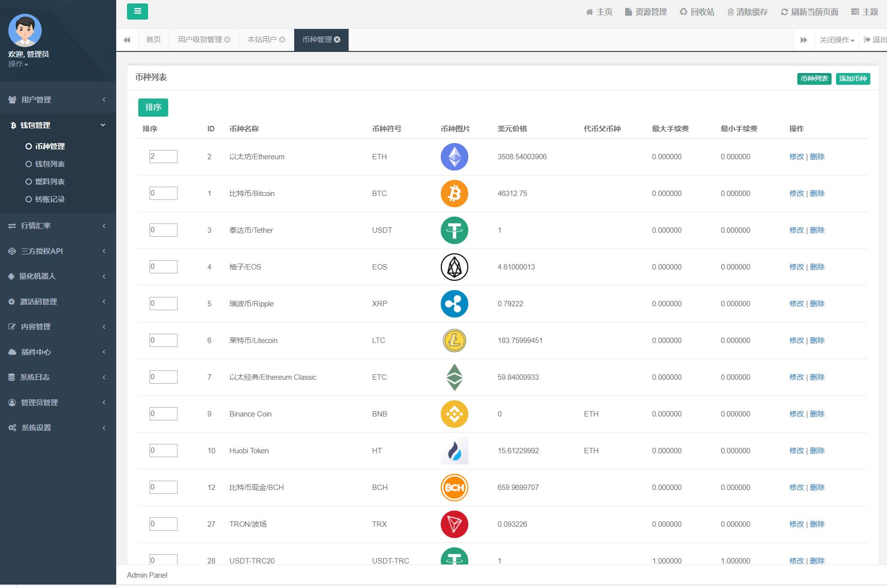The width and height of the screenshot is (887, 588).
Task: Collapse the 钱包管理 sidebar menu
Action: pyautogui.click(x=58, y=125)
